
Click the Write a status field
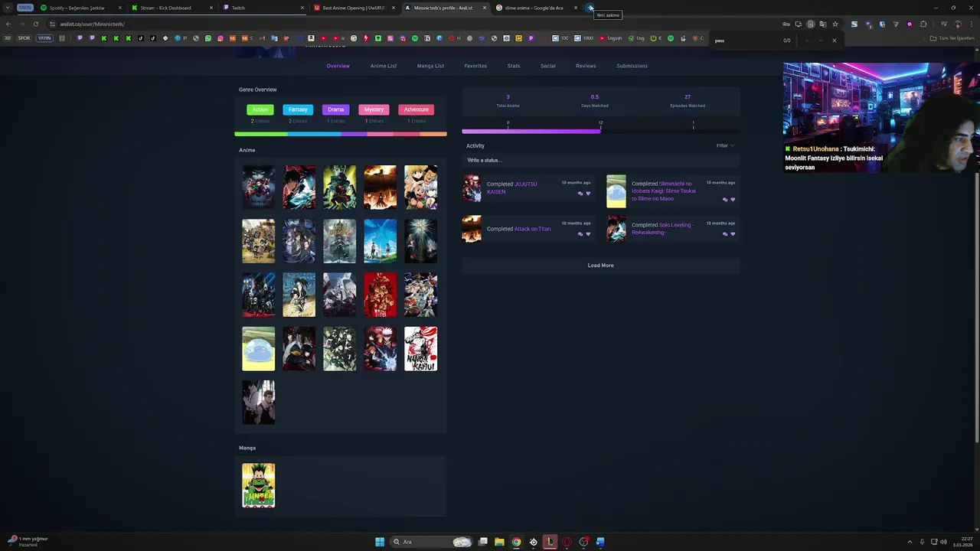(x=601, y=160)
